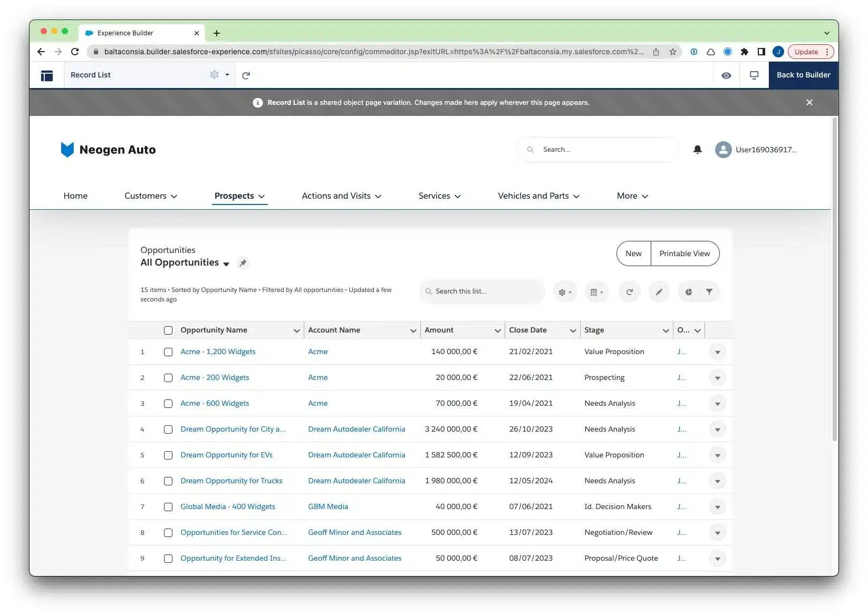Open the charts panel icon

point(688,292)
